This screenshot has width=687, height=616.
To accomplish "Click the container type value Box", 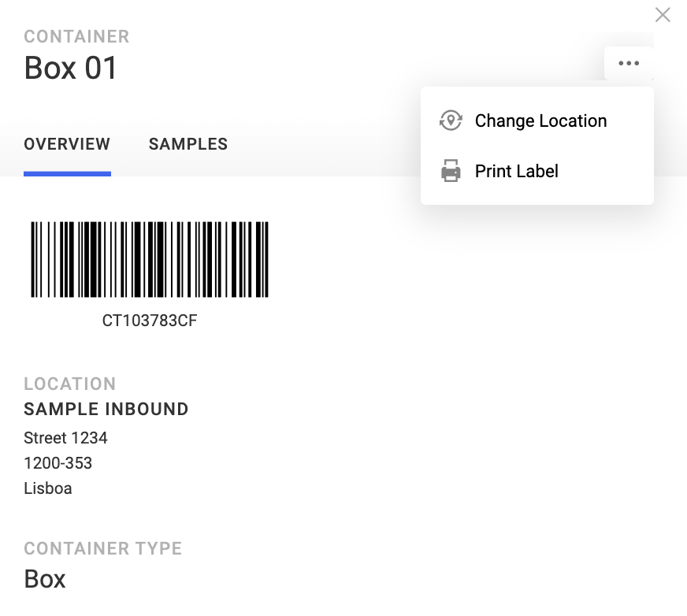I will (45, 579).
